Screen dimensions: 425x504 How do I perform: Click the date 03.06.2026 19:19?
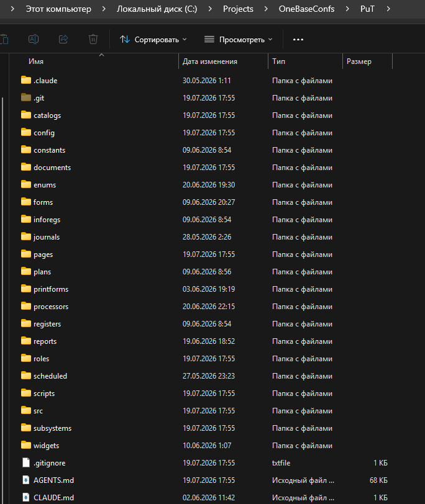[x=209, y=289]
